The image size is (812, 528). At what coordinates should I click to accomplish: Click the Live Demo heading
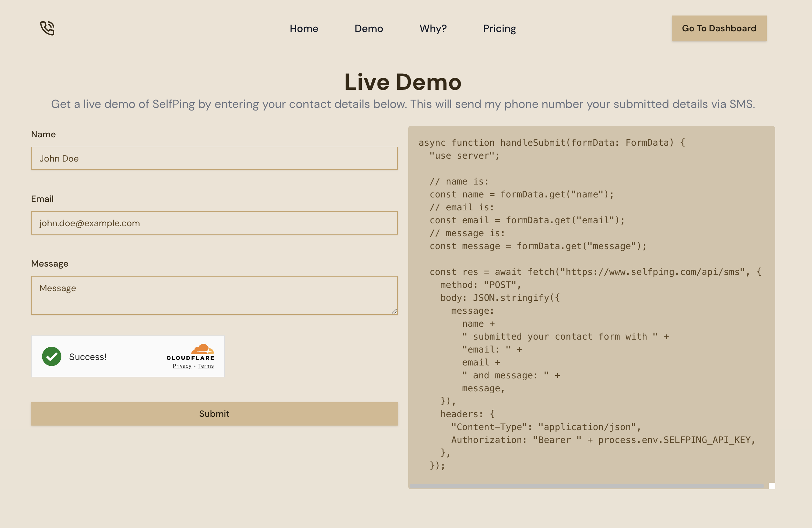pyautogui.click(x=402, y=82)
